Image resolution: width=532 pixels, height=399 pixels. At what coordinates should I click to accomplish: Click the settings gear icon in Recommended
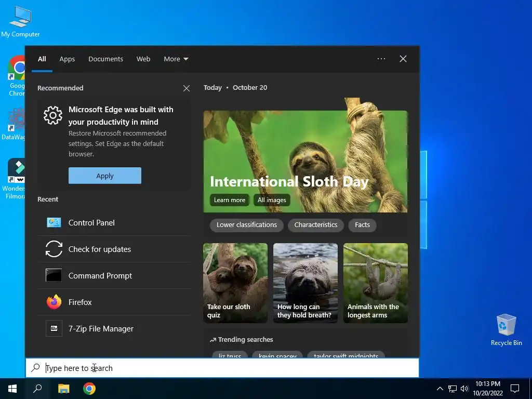(53, 115)
